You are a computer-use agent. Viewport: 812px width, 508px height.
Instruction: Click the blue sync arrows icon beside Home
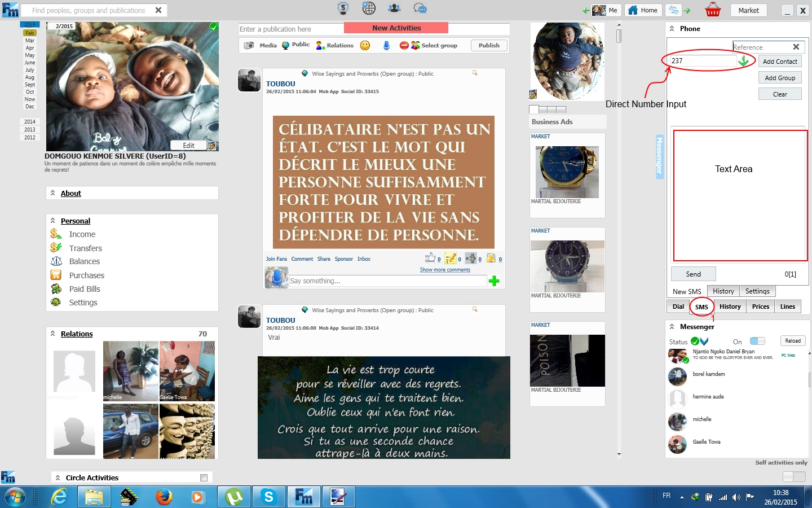673,10
